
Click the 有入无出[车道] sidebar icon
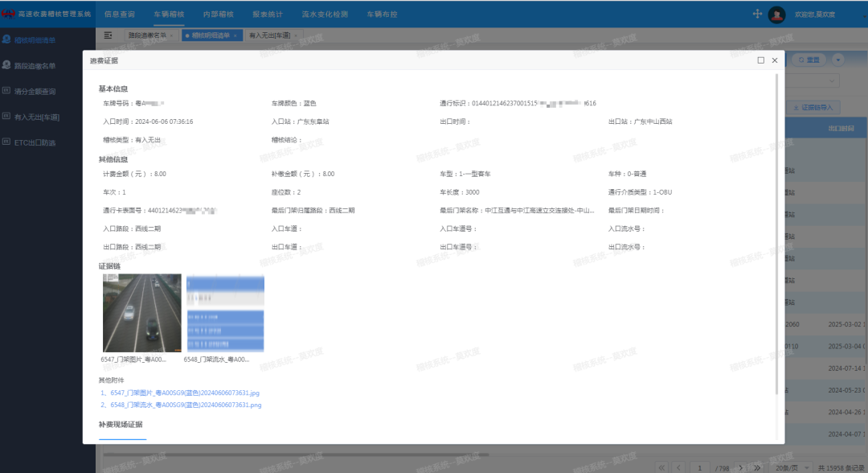[6, 116]
